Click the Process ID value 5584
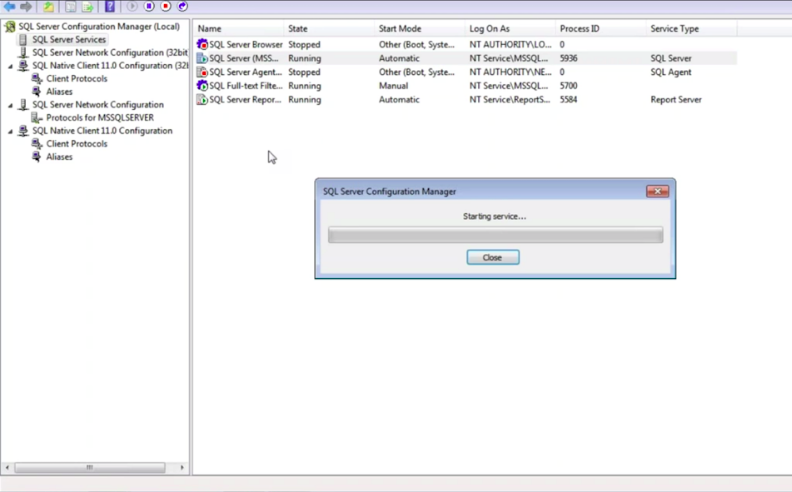The height and width of the screenshot is (492, 792). [x=569, y=100]
